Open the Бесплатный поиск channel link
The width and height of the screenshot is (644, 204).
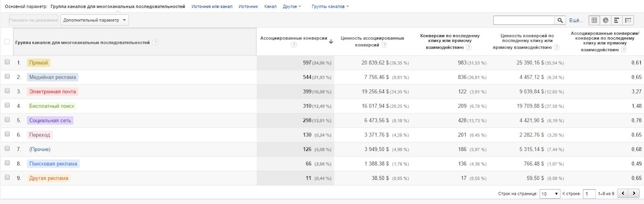(x=52, y=106)
